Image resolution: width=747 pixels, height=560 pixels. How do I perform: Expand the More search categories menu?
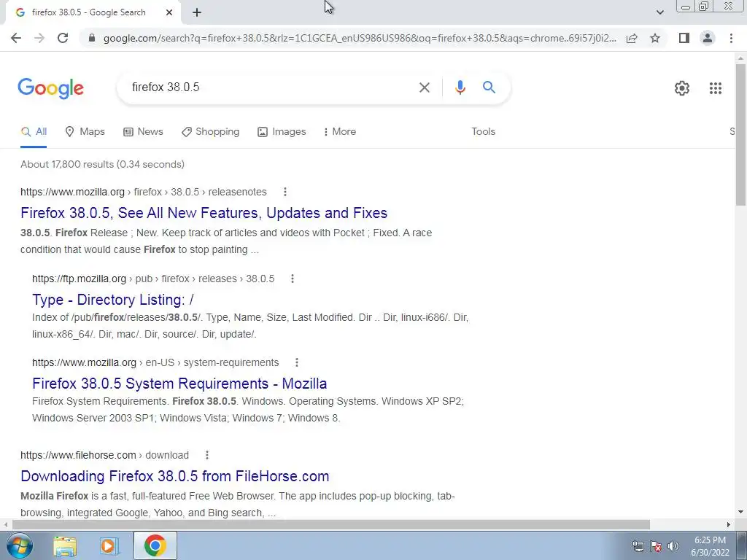pos(339,132)
